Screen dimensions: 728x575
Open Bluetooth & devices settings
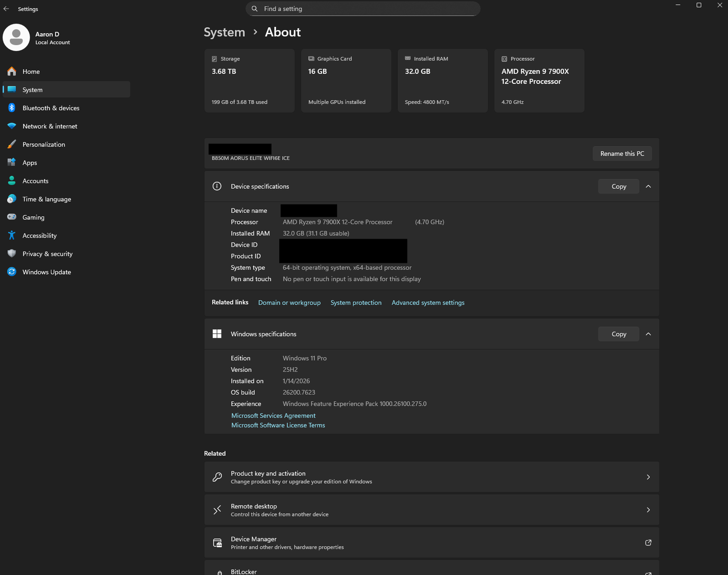pyautogui.click(x=50, y=108)
